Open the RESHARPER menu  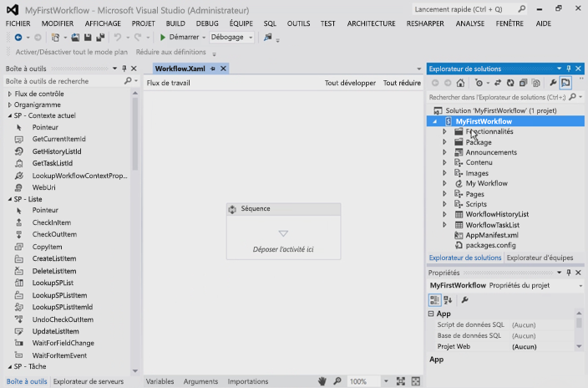(x=425, y=23)
